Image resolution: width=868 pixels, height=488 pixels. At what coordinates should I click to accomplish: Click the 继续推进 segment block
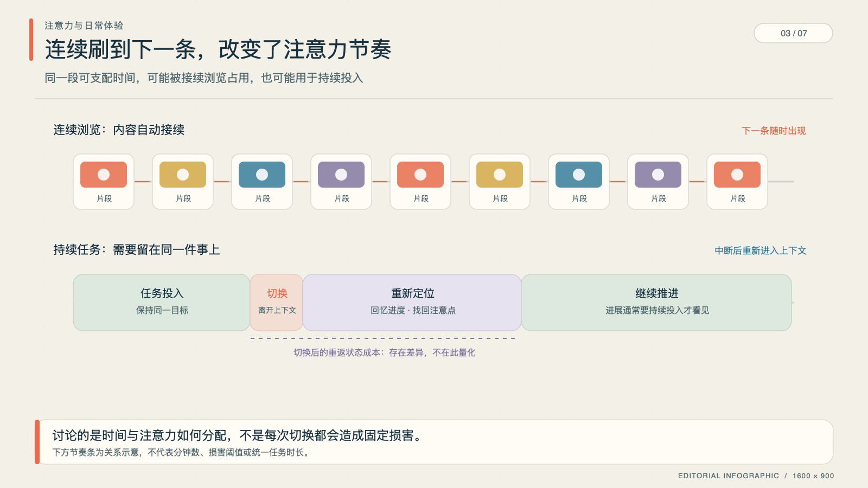tap(656, 303)
